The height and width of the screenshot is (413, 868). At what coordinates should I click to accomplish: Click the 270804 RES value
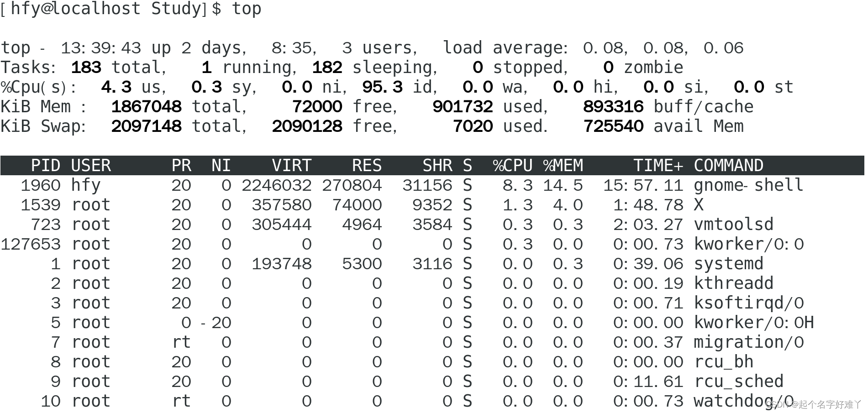352,185
